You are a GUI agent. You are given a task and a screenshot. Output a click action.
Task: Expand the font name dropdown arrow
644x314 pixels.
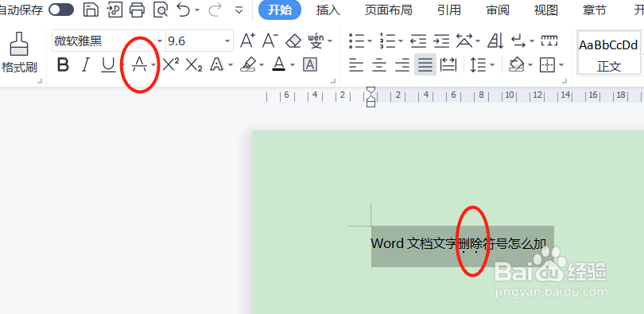point(160,41)
